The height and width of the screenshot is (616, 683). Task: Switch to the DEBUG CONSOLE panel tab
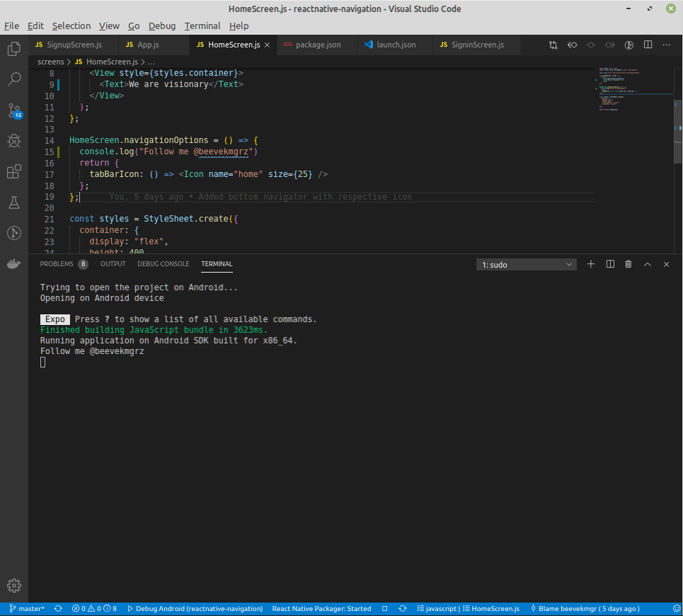163,263
